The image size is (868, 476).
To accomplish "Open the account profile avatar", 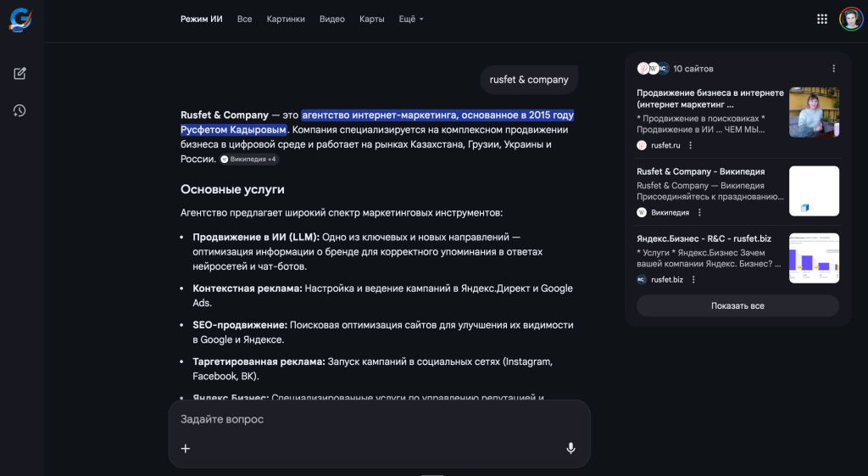I will (x=851, y=20).
